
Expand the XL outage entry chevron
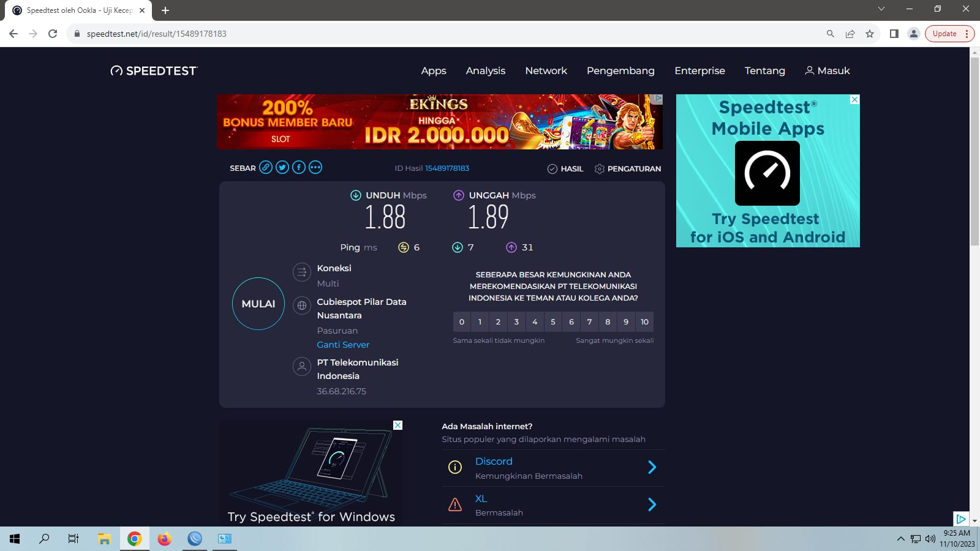[x=652, y=504]
